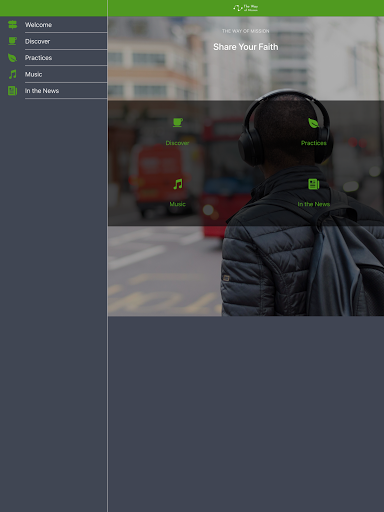Screen dimensions: 384x512
Task: Click the Music note icon in sidebar
Action: [12, 74]
